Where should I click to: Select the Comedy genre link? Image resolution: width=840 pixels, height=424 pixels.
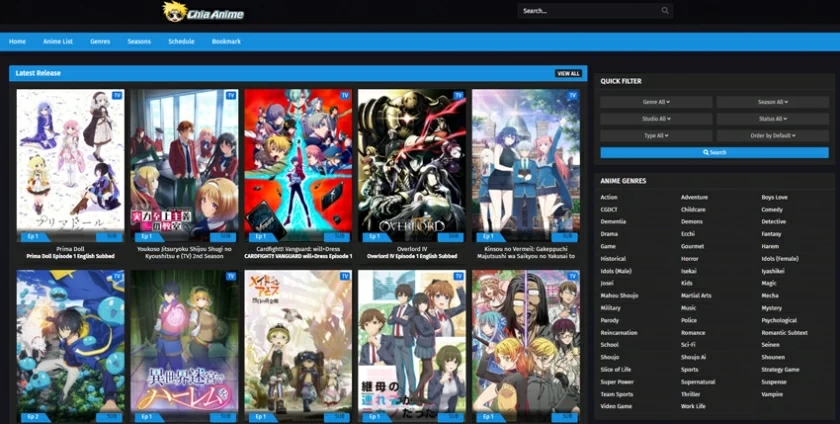point(772,210)
